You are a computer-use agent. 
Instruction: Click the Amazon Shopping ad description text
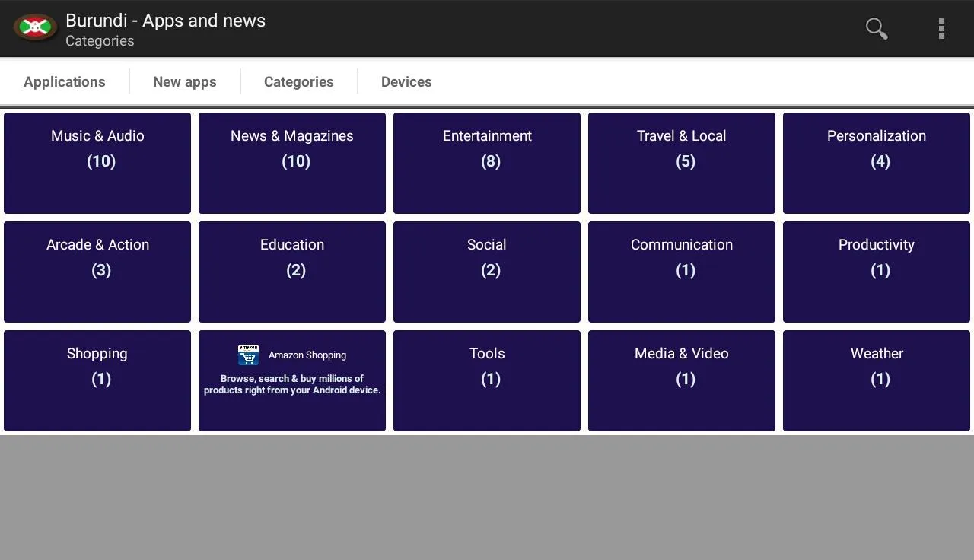[x=292, y=384]
